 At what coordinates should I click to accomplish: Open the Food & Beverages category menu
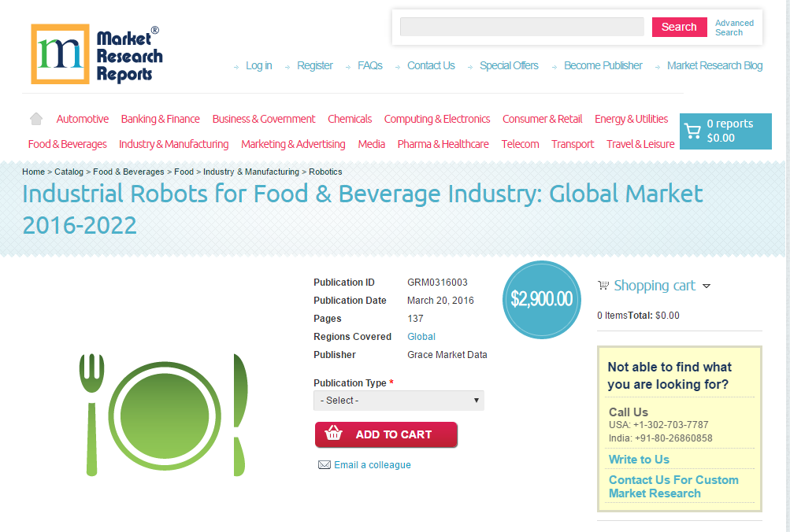[67, 144]
